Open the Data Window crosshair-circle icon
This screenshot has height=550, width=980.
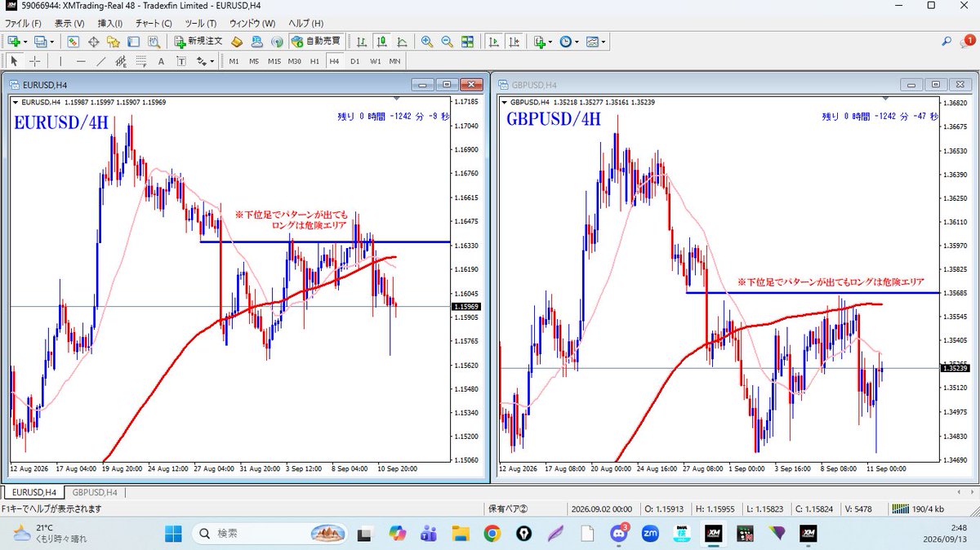(x=93, y=42)
